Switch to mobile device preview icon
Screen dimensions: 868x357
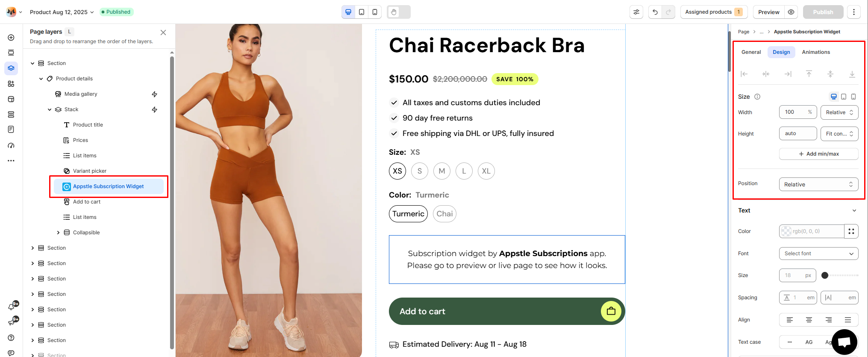pyautogui.click(x=375, y=12)
